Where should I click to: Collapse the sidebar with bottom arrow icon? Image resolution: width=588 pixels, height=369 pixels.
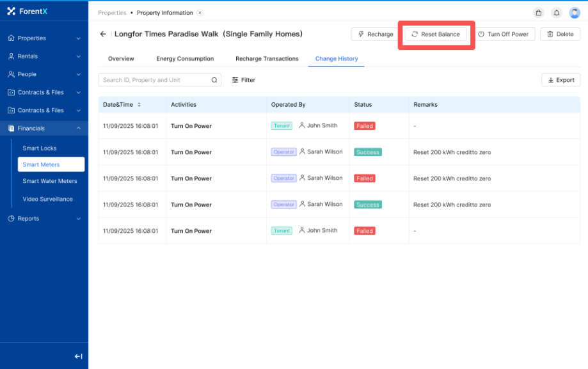pos(78,356)
